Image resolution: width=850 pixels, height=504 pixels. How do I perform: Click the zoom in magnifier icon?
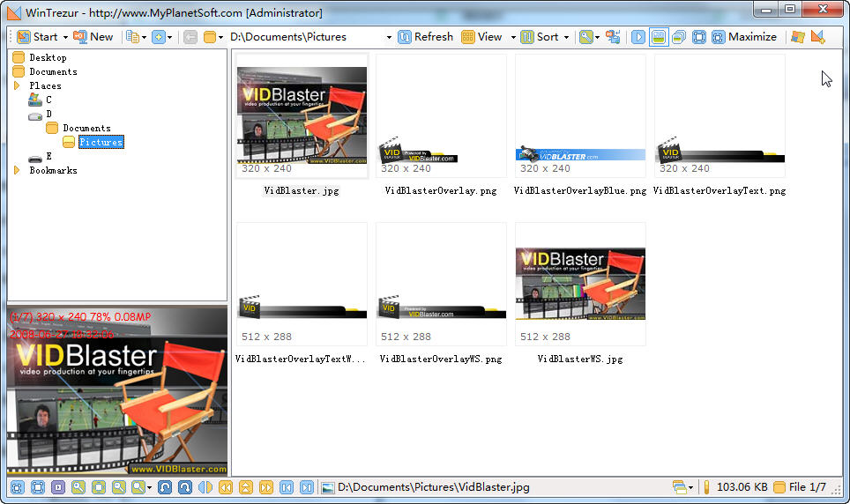pos(78,487)
